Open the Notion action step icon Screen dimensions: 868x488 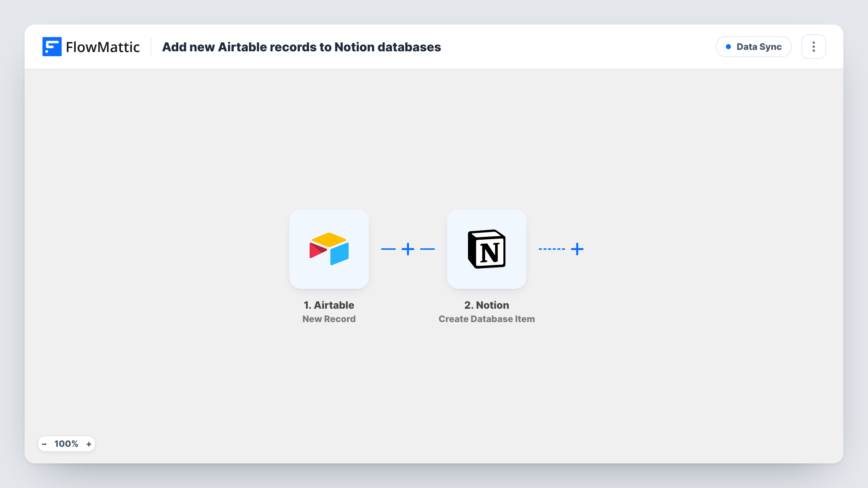point(486,249)
